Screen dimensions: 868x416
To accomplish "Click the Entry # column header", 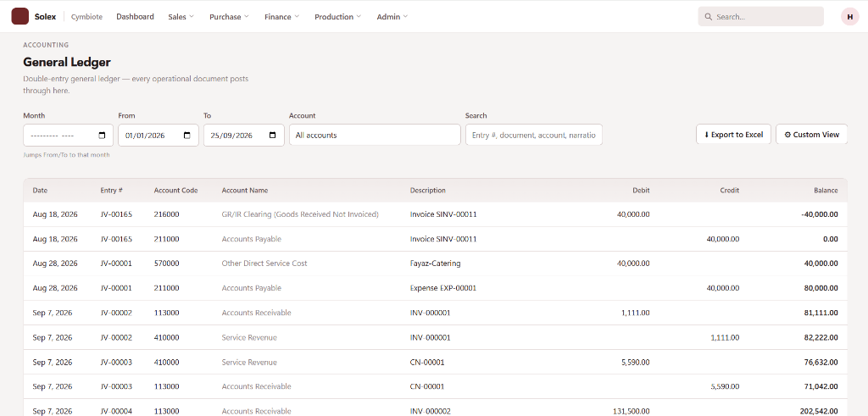I will [111, 191].
